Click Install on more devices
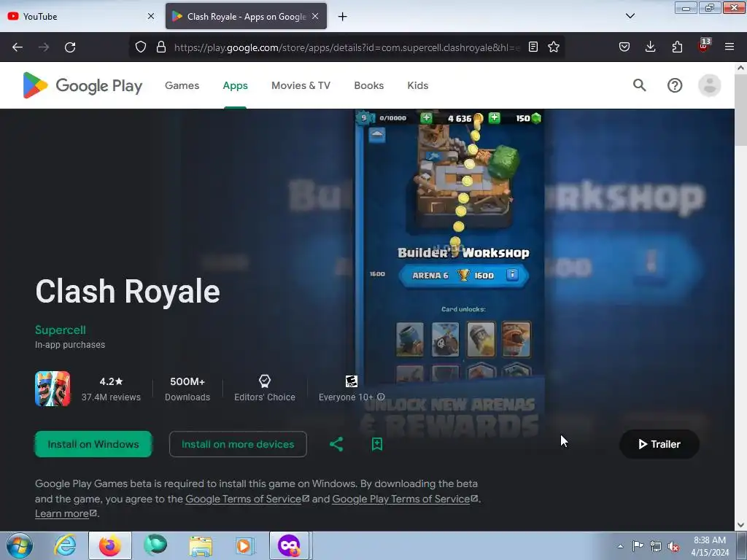Image resolution: width=747 pixels, height=560 pixels. click(238, 444)
